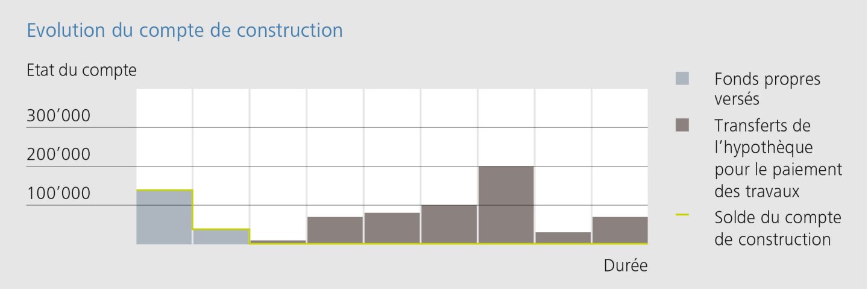Screen dimensions: 868x289
Task: Select the tallest light gray bar in first column
Action: (x=164, y=217)
